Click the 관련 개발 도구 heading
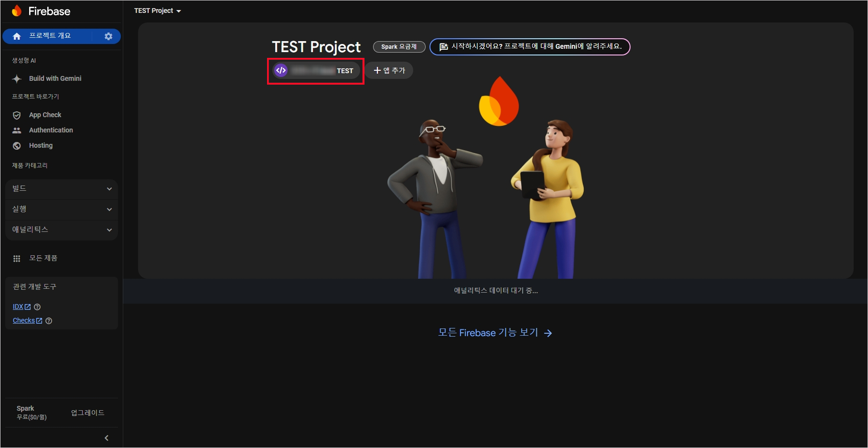 (x=34, y=287)
